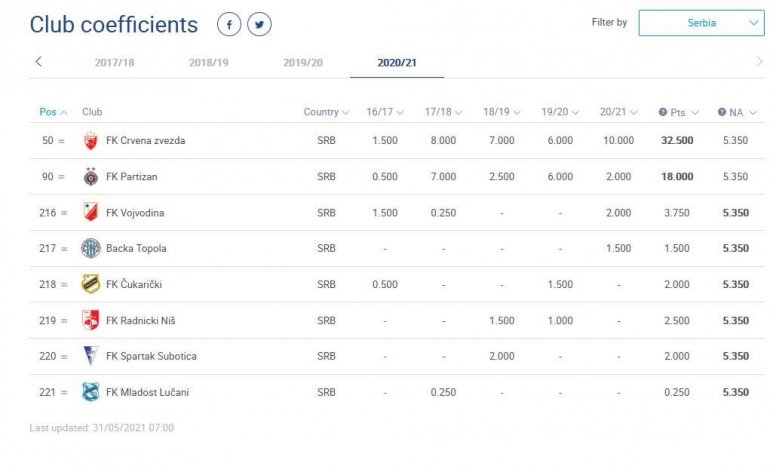Click the Twitter share icon

(x=259, y=25)
